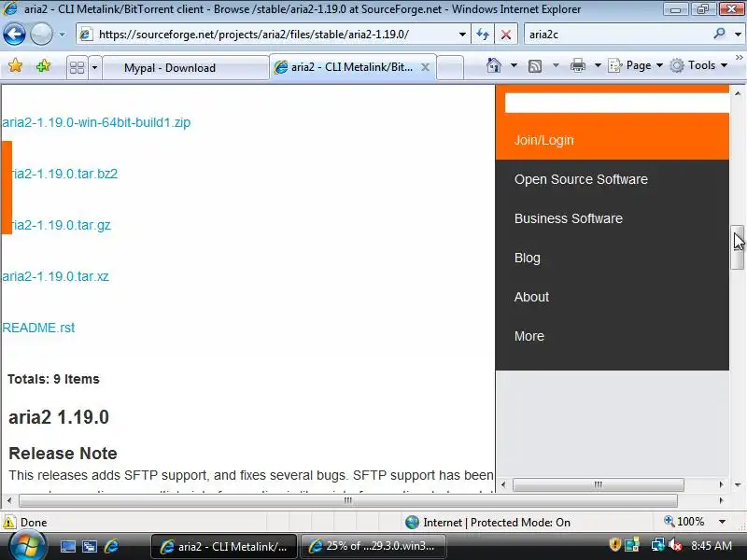
Task: Click the 100% zoom level button
Action: pos(684,522)
